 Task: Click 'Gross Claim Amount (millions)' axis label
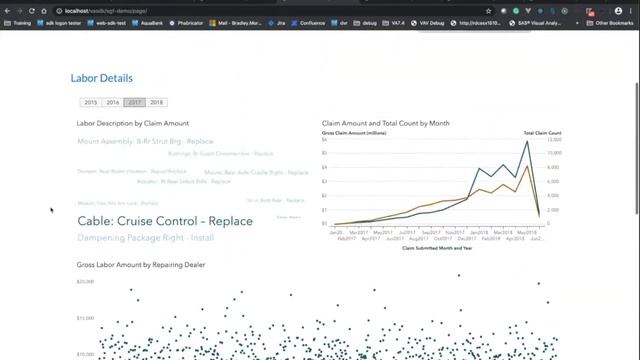[x=354, y=133]
